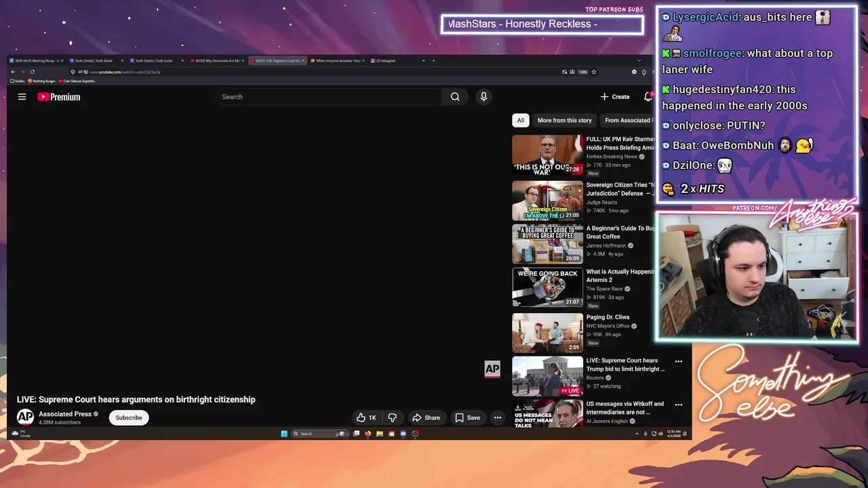
Task: Open Paging Dr. Cliwa video thumbnail
Action: 547,332
